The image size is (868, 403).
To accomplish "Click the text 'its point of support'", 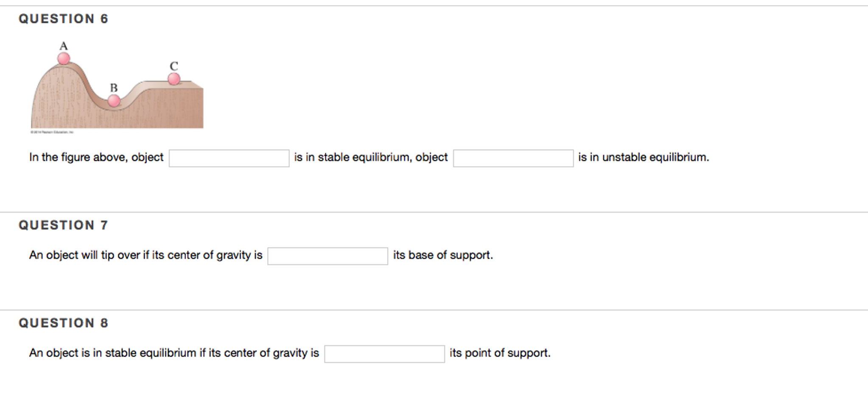I will (x=499, y=352).
